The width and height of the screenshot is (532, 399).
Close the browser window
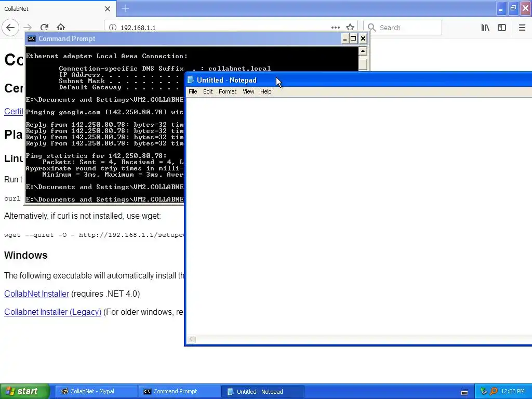coord(526,8)
